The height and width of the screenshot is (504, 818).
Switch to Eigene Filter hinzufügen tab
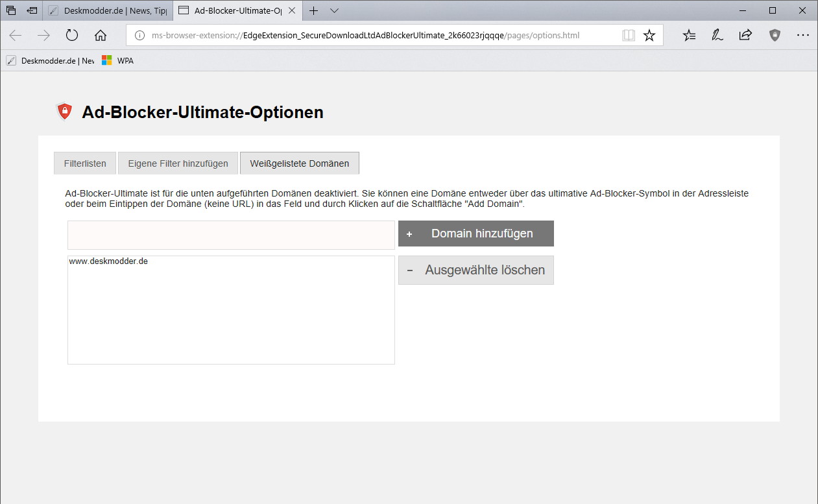tap(178, 163)
